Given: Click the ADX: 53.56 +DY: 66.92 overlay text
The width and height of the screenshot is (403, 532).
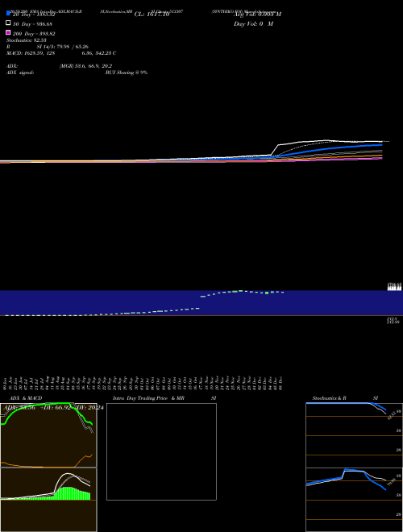Looking at the screenshot, I should coord(53,408).
